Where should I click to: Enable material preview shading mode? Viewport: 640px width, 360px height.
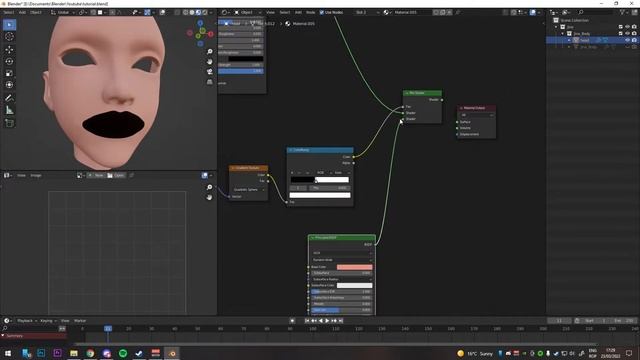click(x=198, y=13)
